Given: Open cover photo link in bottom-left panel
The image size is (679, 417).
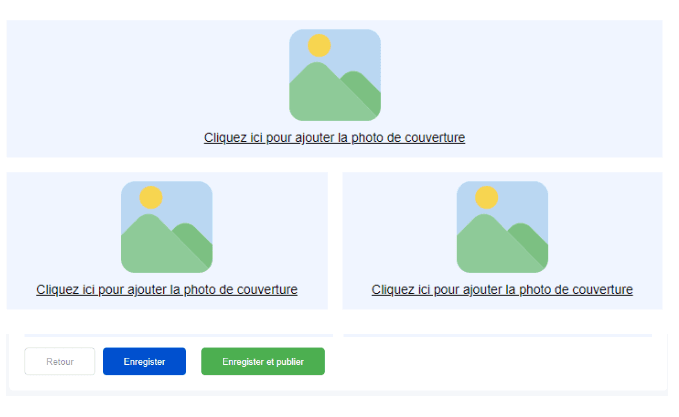Looking at the screenshot, I should [167, 290].
